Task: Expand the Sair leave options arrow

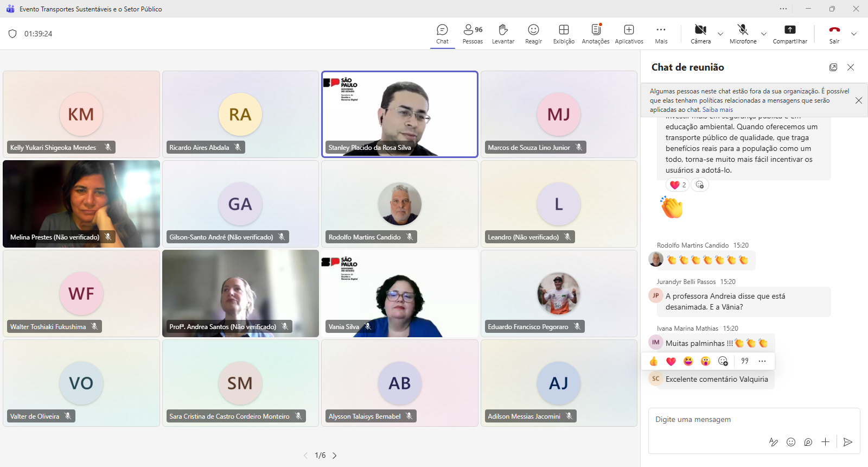Action: pyautogui.click(x=854, y=34)
